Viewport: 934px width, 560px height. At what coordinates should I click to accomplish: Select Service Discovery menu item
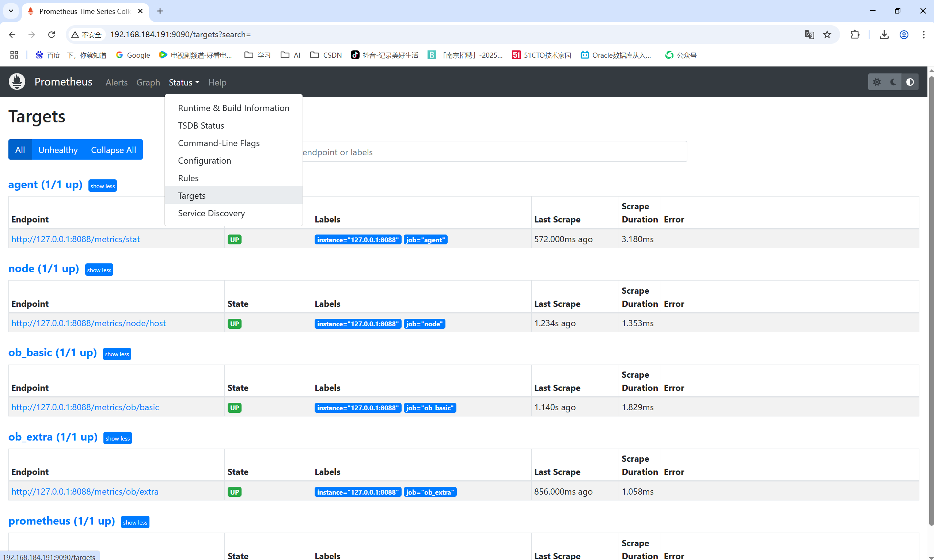(x=233, y=213)
